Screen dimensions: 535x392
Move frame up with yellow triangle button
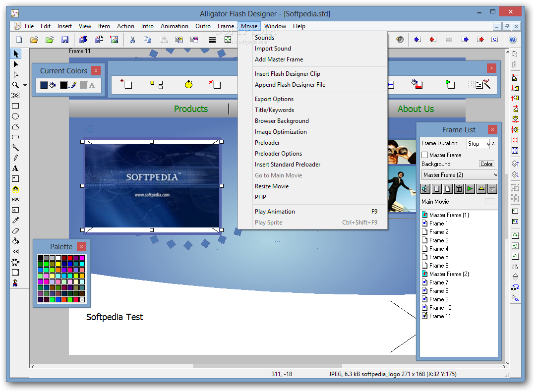coord(481,189)
